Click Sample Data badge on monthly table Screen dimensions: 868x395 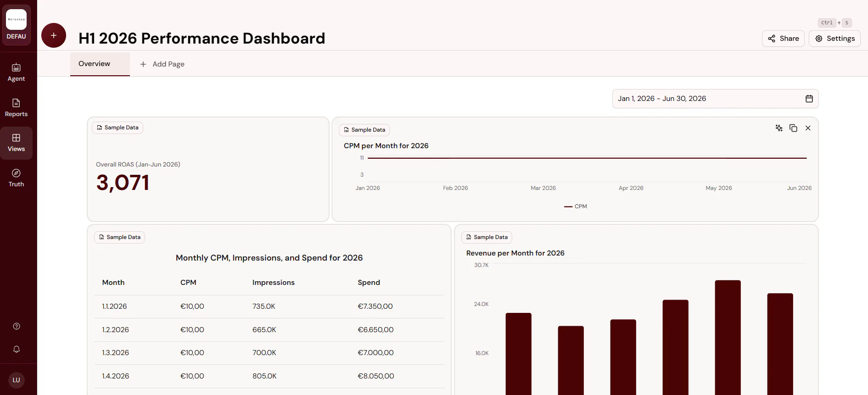[x=120, y=237]
